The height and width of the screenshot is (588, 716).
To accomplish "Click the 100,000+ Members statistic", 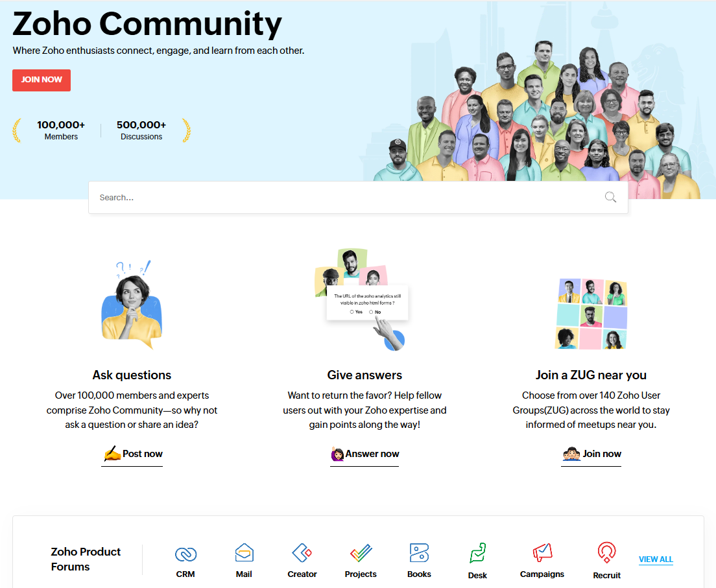I will coord(61,130).
